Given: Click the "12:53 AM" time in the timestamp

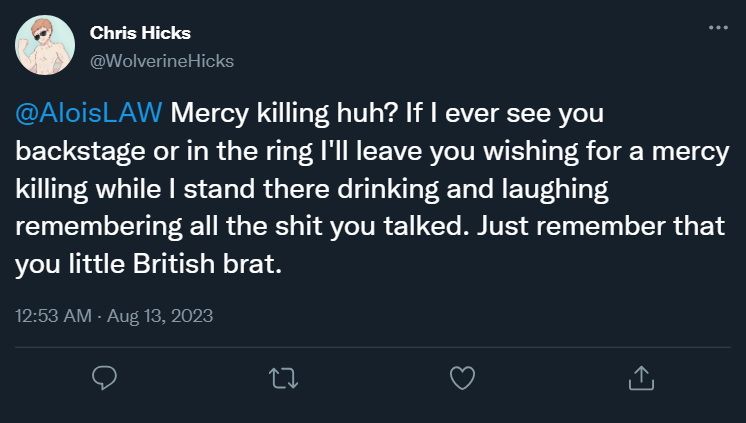Looking at the screenshot, I should [52, 316].
